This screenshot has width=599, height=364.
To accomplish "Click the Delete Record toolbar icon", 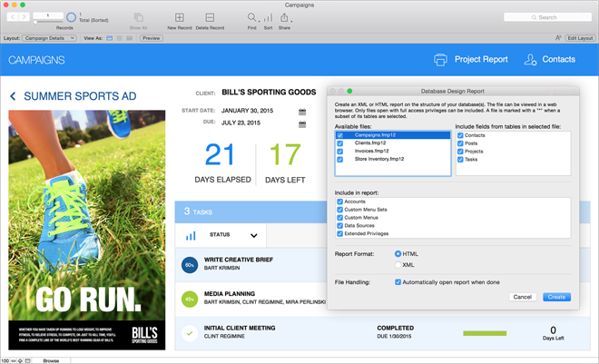I will click(x=210, y=17).
